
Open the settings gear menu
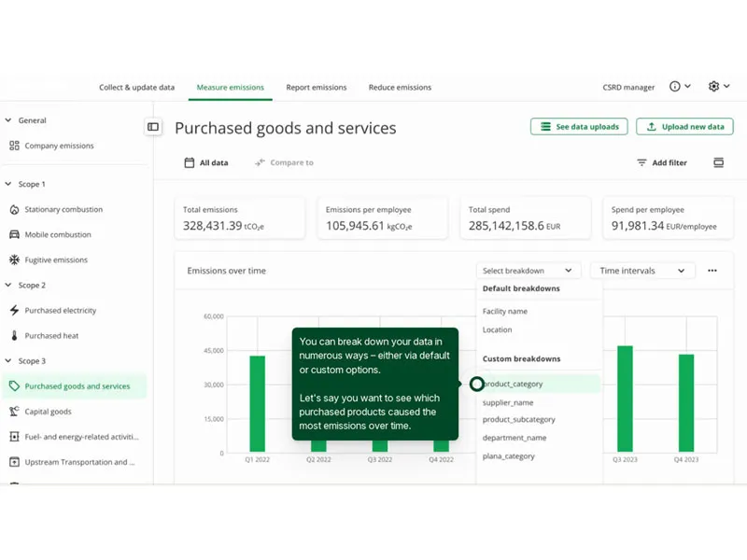coord(714,87)
